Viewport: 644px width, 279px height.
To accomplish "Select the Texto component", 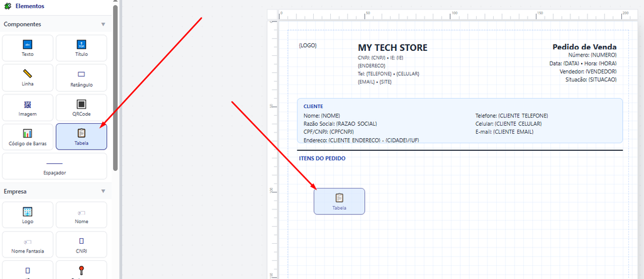I will [28, 48].
